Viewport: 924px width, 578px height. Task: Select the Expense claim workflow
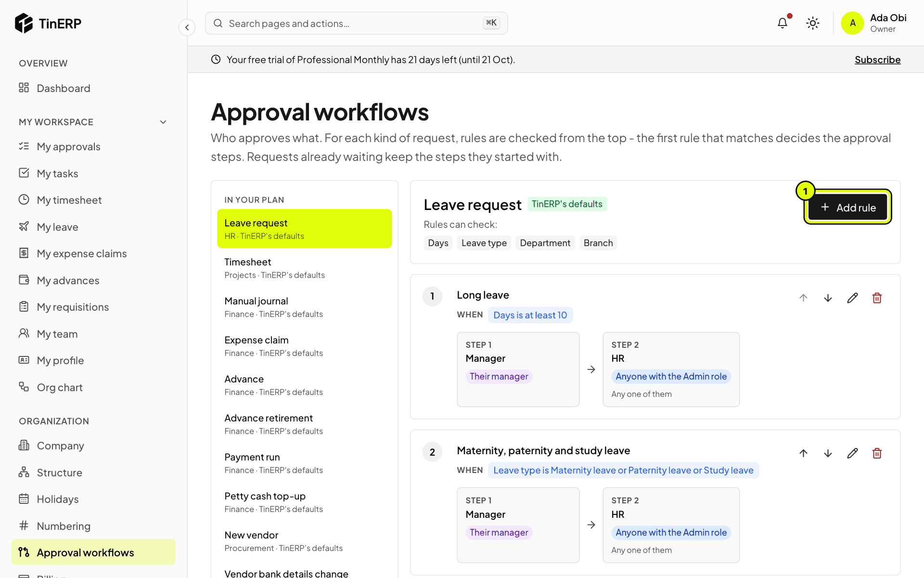tap(305, 346)
